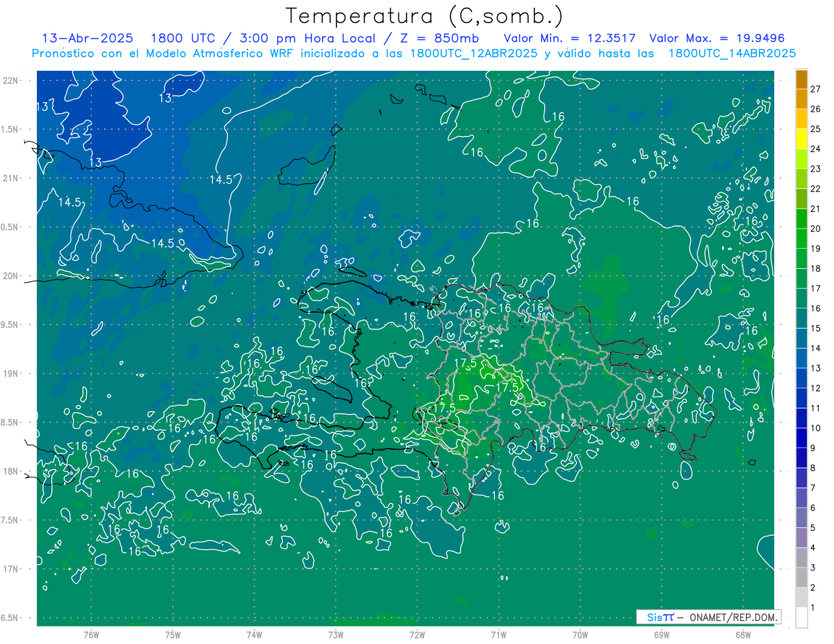Click the color legend label "27"
Screen dimensions: 834x644
point(816,89)
